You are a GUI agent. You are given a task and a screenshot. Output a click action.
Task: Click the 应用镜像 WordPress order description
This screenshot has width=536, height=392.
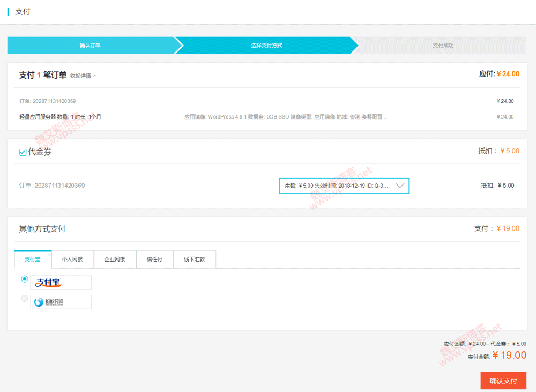(x=286, y=117)
